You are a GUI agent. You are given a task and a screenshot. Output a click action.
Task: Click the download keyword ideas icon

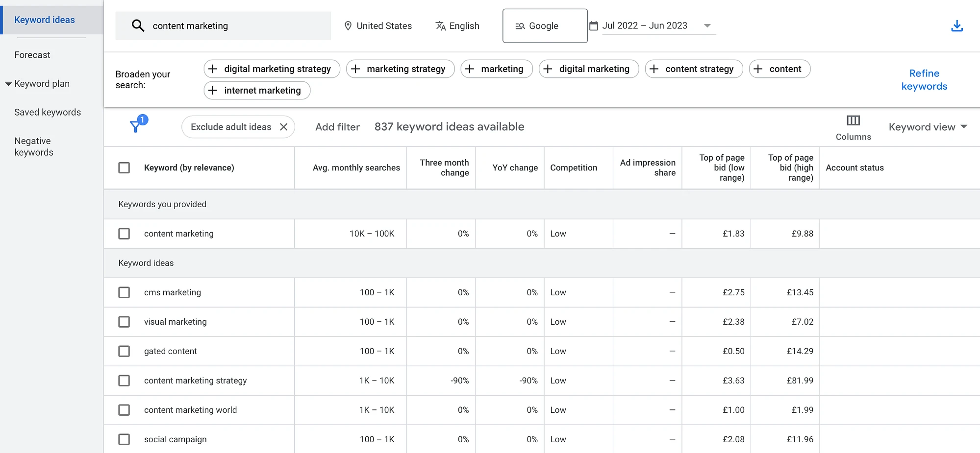point(956,26)
